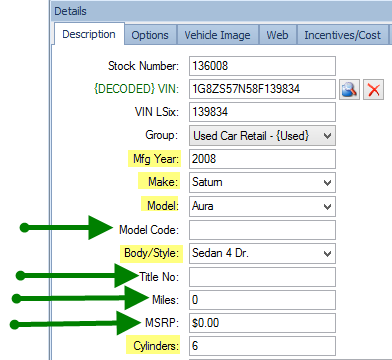Click the Mfg Year label
The width and height of the screenshot is (392, 360).
[x=155, y=159]
